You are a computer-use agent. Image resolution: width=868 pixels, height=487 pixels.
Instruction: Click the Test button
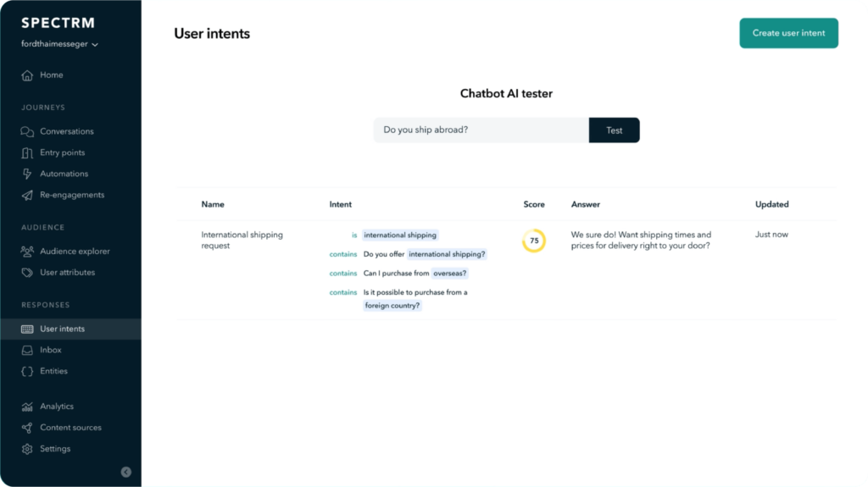coord(614,130)
